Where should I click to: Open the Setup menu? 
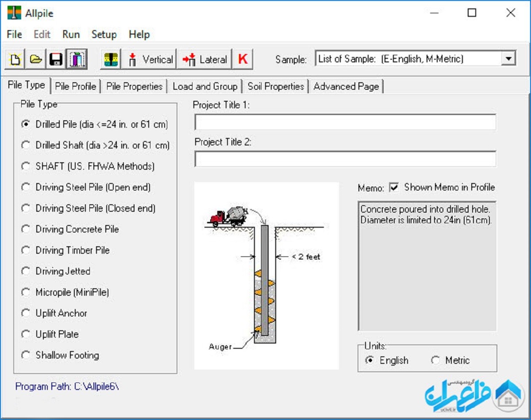click(104, 34)
